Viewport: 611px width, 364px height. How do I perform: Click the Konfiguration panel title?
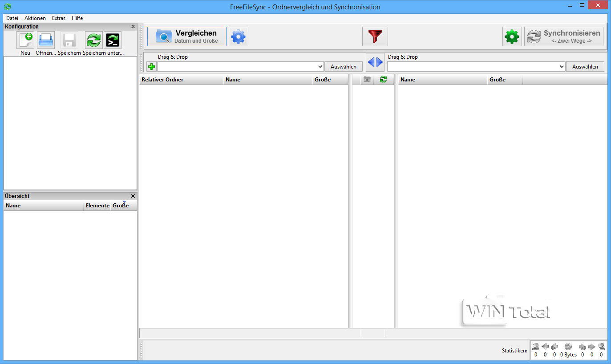coord(22,27)
